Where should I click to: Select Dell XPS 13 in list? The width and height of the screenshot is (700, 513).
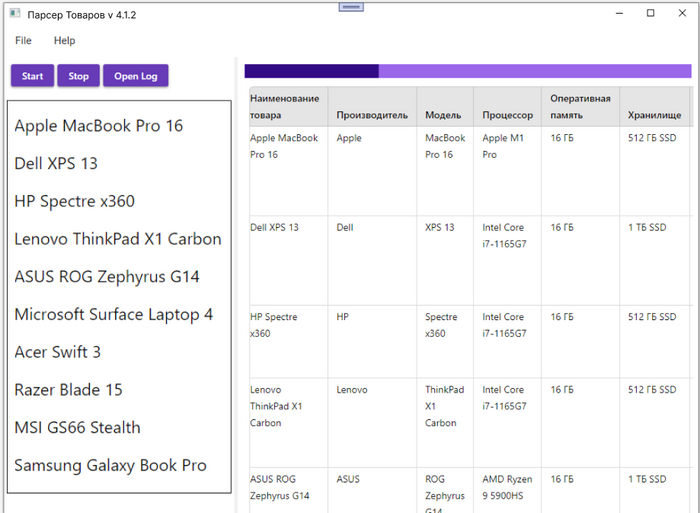pyautogui.click(x=56, y=164)
